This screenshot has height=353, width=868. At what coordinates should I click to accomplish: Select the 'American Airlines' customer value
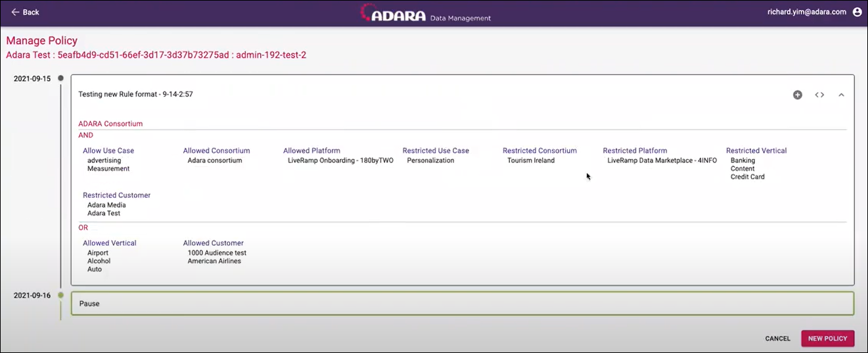tap(214, 261)
